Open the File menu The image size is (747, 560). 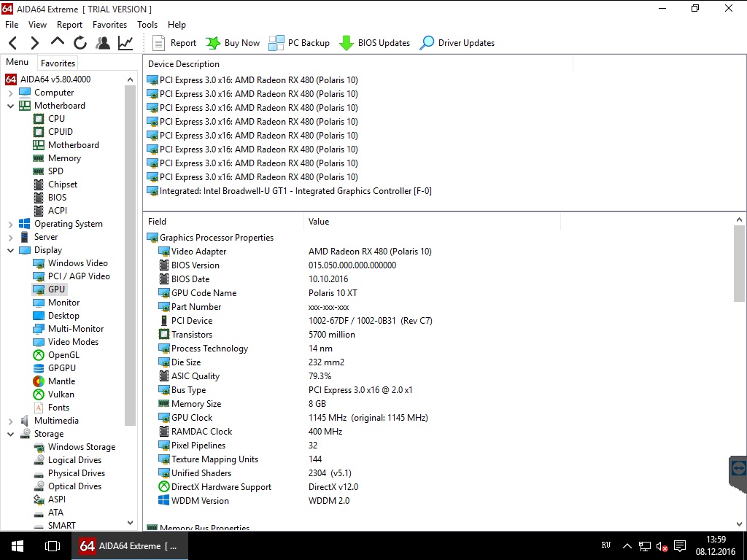click(x=12, y=25)
